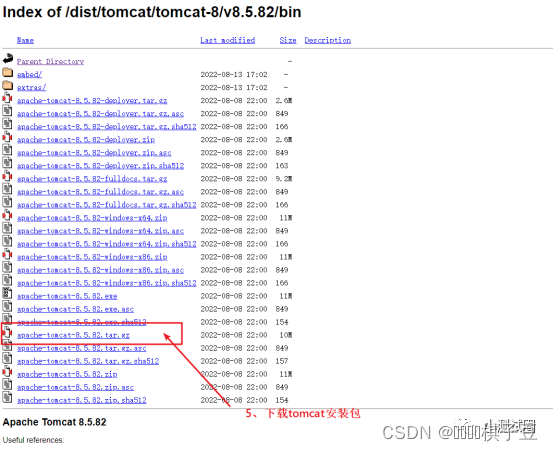
Task: Sort listing by Size column
Action: click(288, 40)
